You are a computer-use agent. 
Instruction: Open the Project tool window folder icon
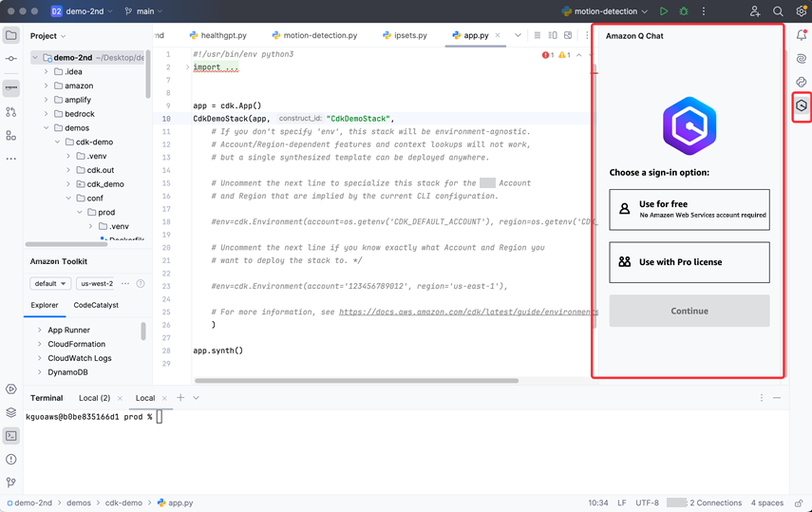[x=10, y=36]
